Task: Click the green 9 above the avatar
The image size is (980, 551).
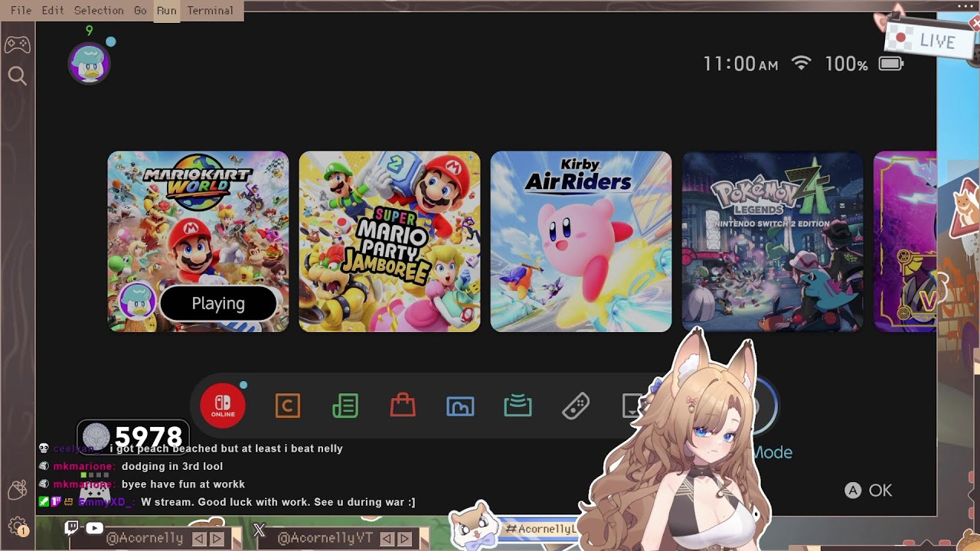Action: (90, 31)
